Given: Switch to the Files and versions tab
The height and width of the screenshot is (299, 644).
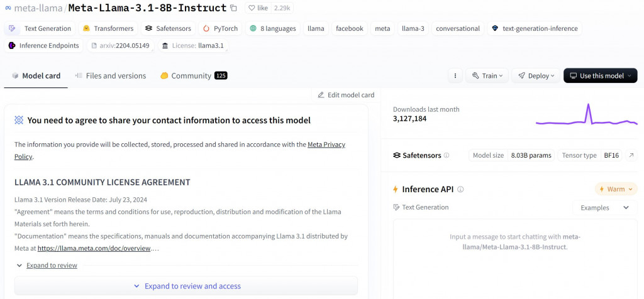Looking at the screenshot, I should tap(110, 75).
